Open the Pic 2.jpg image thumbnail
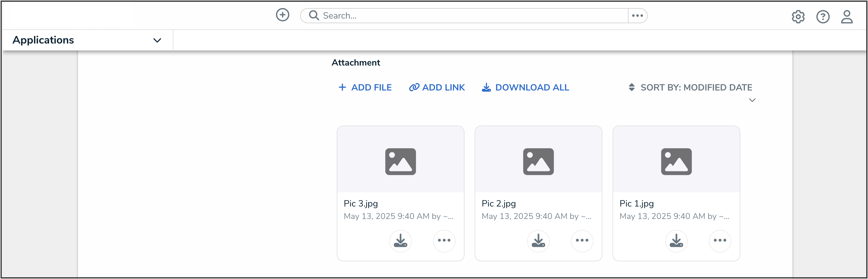The height and width of the screenshot is (279, 868). (x=538, y=162)
